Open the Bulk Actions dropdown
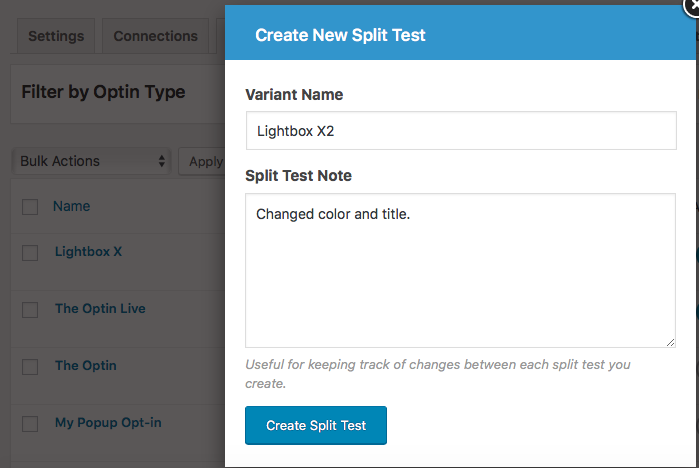 [x=93, y=161]
